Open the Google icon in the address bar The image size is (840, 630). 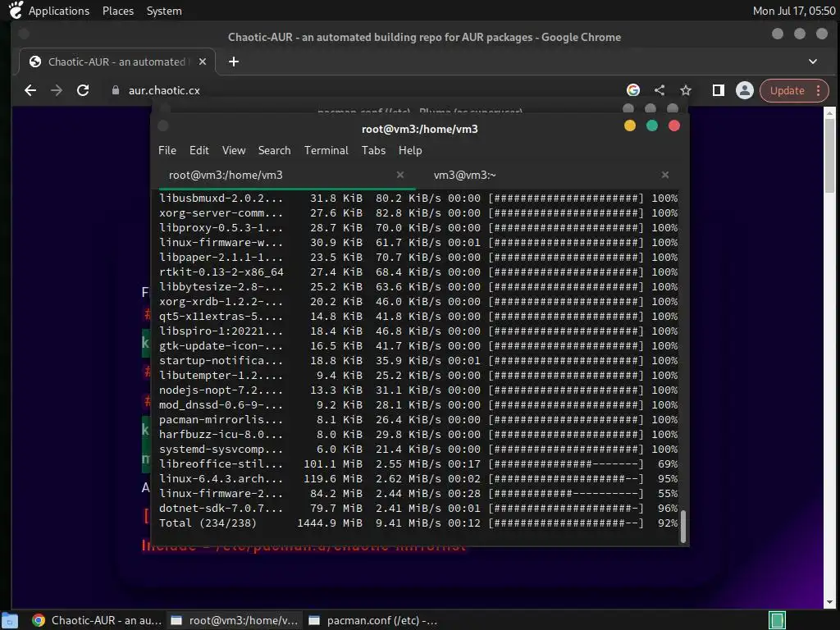[x=633, y=90]
